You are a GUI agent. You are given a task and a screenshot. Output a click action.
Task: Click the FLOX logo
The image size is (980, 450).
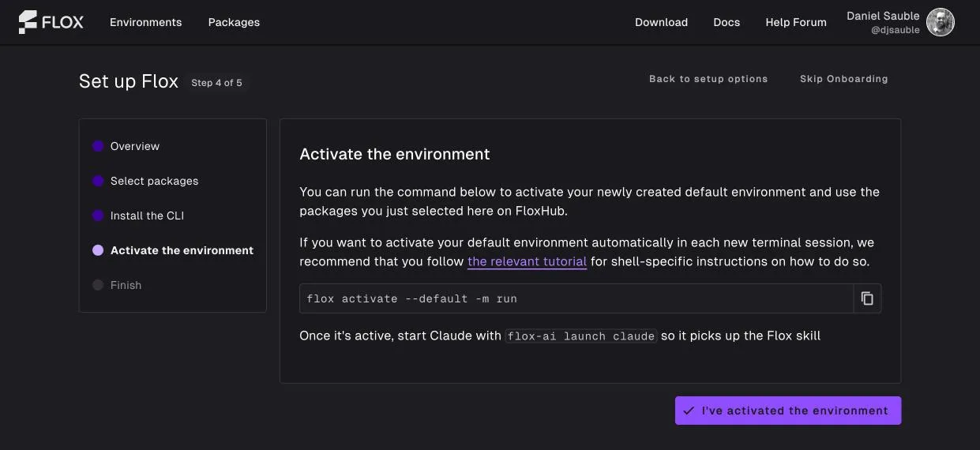point(51,22)
